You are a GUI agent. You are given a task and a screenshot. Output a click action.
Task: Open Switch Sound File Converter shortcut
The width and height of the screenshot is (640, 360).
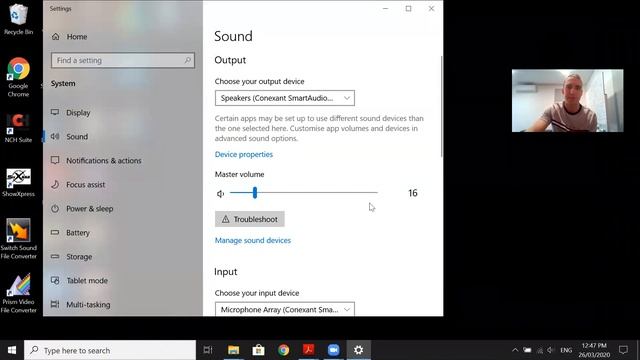tap(18, 239)
